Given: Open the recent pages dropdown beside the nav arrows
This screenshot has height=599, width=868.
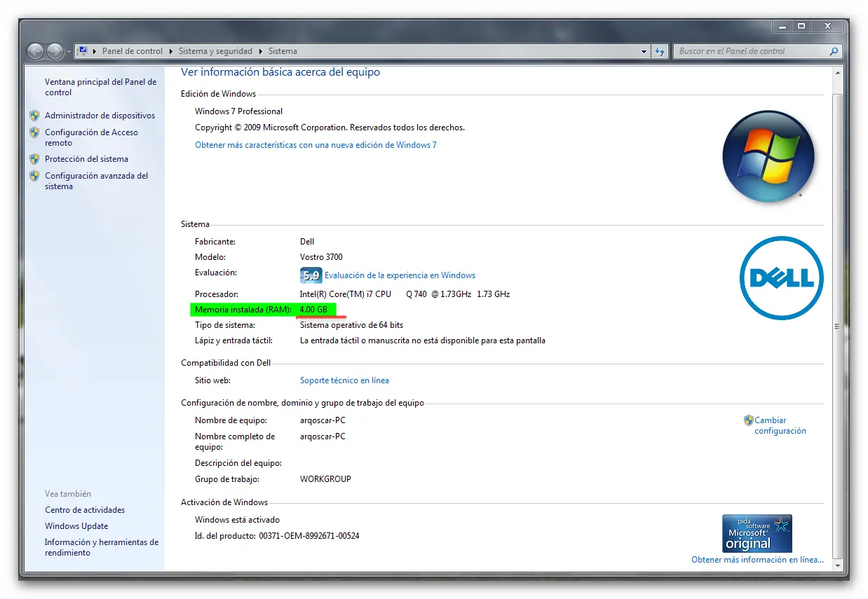Looking at the screenshot, I should click(x=69, y=52).
